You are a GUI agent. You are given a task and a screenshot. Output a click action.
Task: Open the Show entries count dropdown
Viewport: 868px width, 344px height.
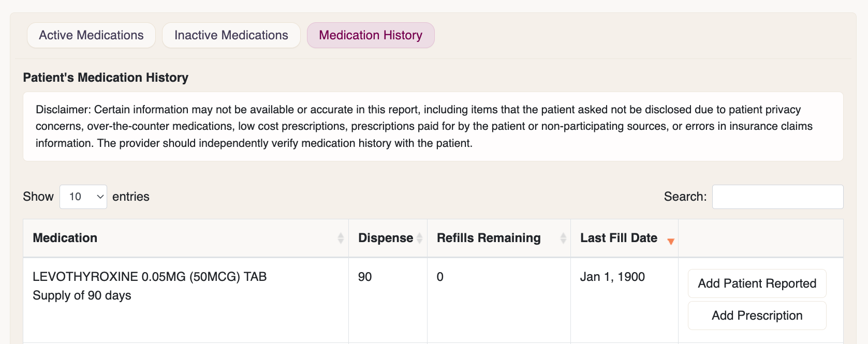(x=83, y=197)
